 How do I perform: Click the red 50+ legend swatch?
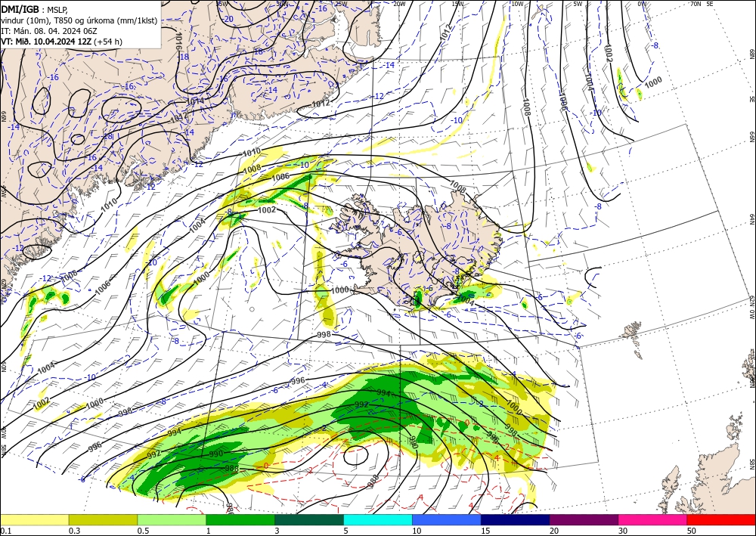[721, 519]
